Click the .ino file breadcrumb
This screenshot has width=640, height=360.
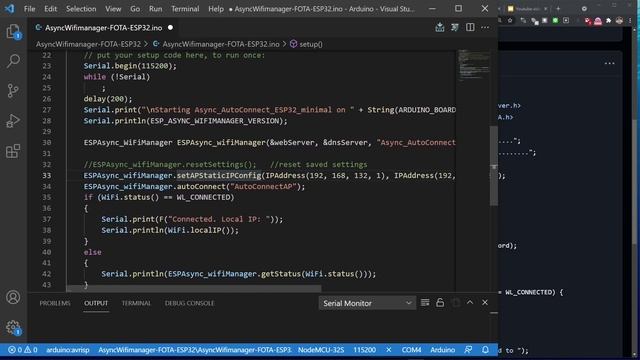[221, 44]
